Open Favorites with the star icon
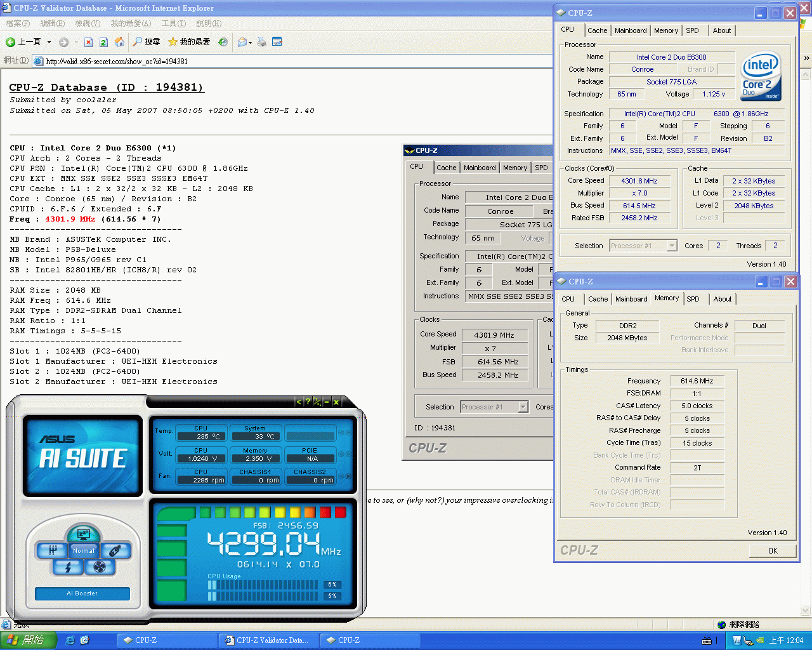The width and height of the screenshot is (812, 650). click(x=189, y=42)
